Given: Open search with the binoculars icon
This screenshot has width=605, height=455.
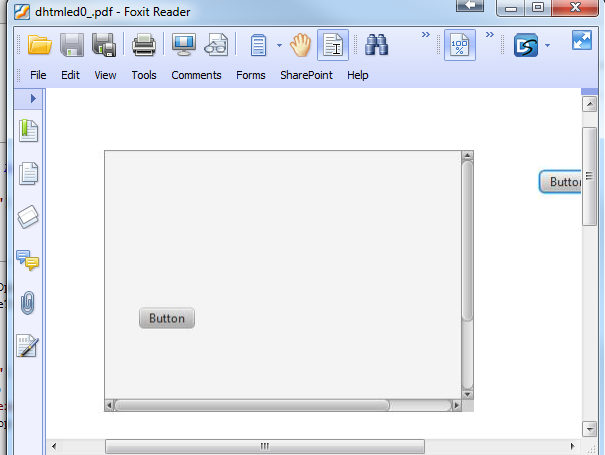Looking at the screenshot, I should click(376, 45).
